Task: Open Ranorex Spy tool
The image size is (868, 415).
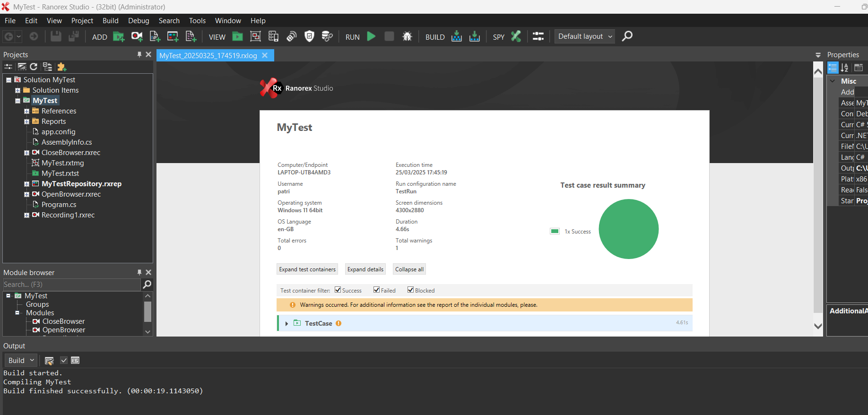Action: [516, 36]
